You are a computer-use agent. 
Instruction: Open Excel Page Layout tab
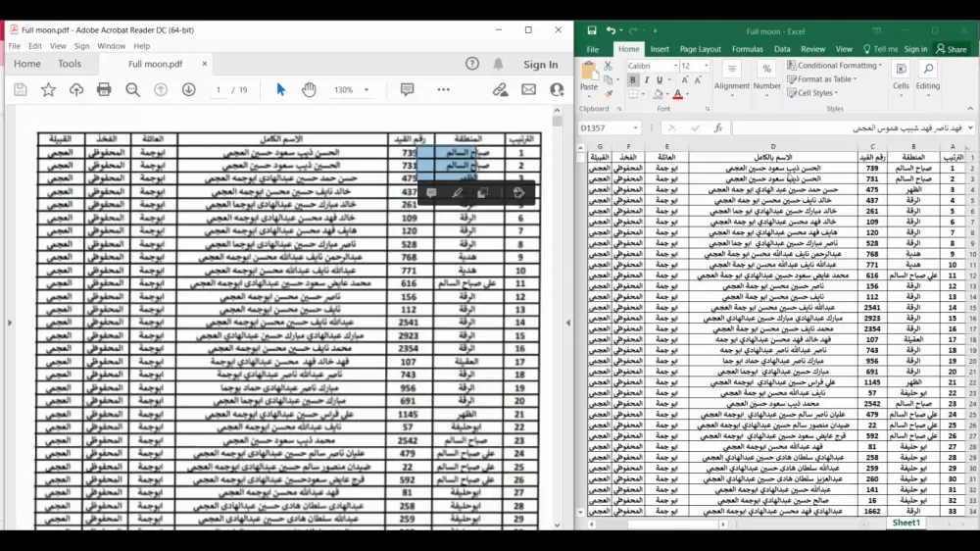pyautogui.click(x=700, y=49)
